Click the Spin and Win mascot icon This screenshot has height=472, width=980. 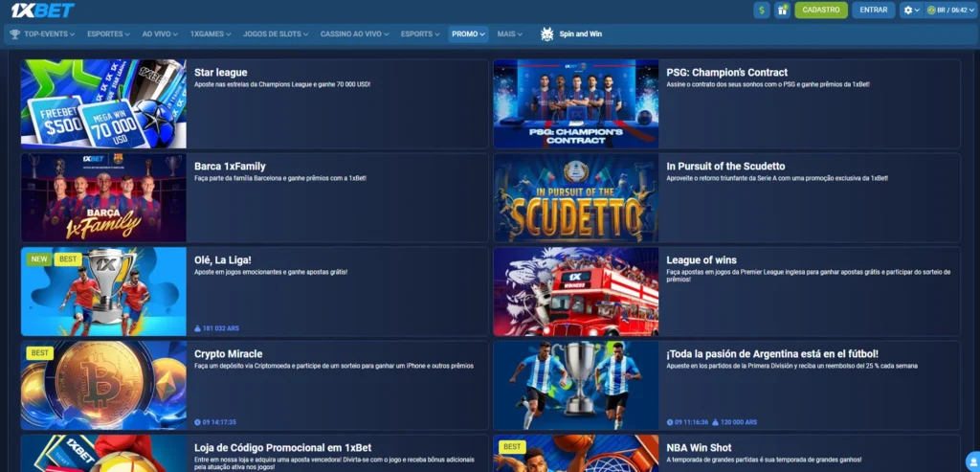pyautogui.click(x=547, y=34)
